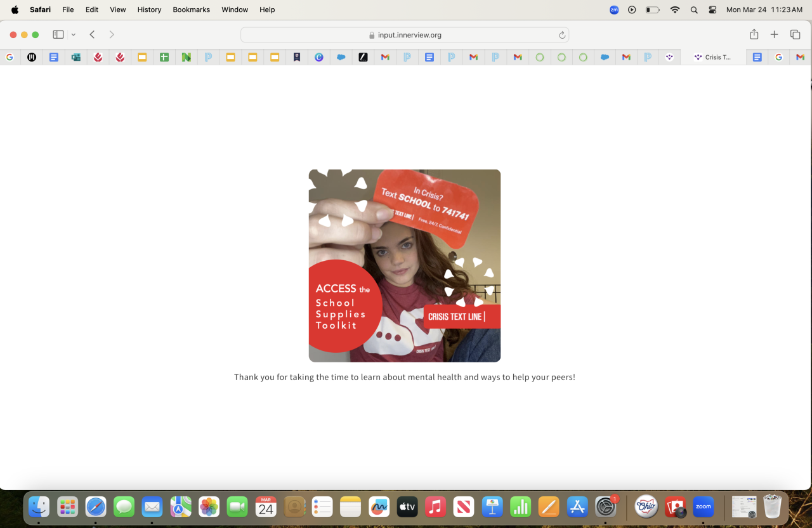Viewport: 812px width, 528px height.
Task: Open FaceTime from the Dock
Action: tap(237, 506)
